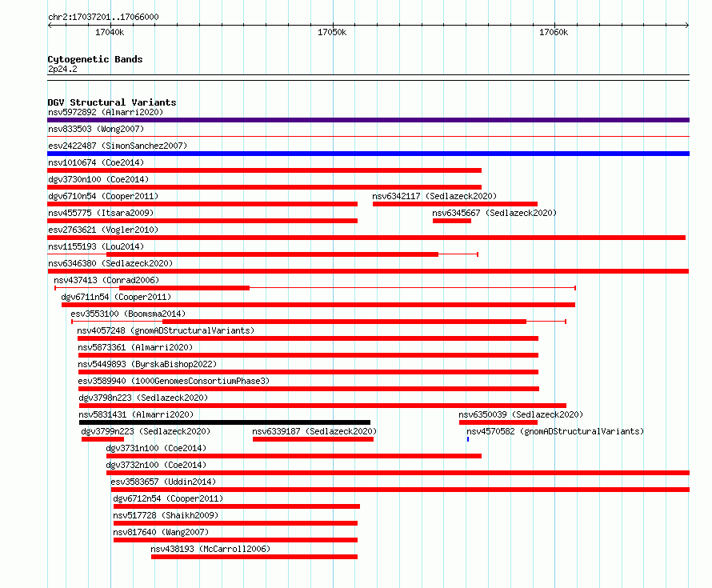Click the 17040k ruler mark
Screen dimensions: 712x588
click(x=110, y=32)
